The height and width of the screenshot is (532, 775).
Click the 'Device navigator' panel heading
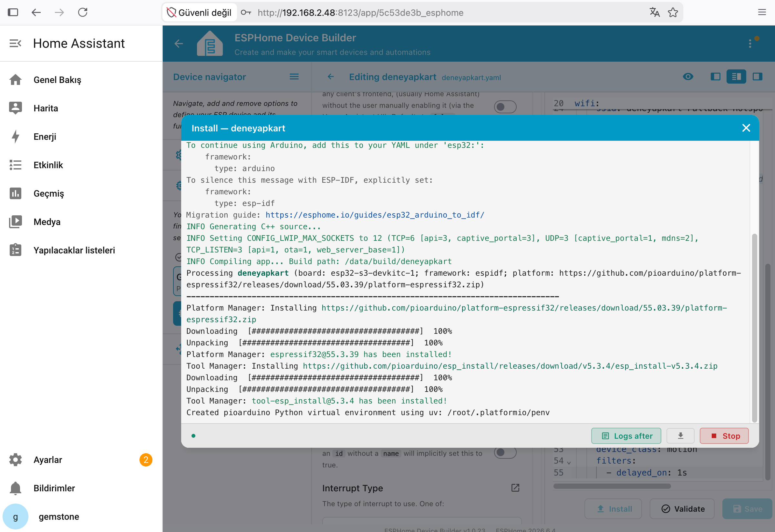[210, 77]
